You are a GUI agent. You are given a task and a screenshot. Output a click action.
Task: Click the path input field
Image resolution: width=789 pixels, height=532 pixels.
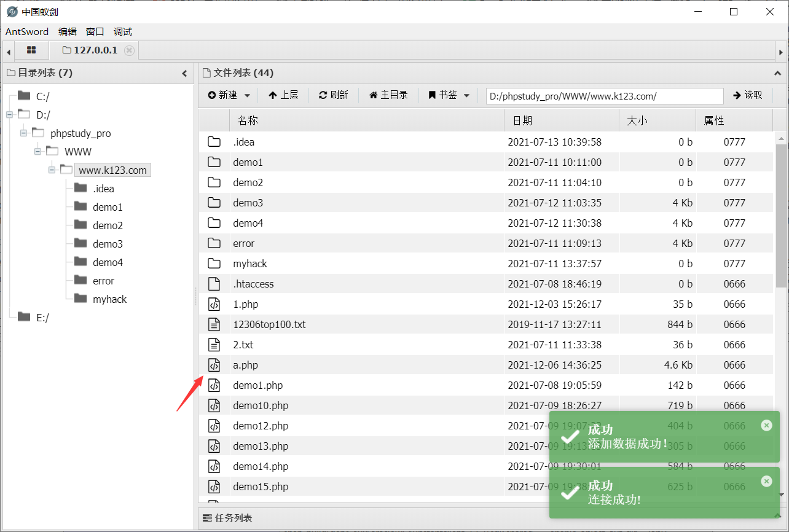605,96
